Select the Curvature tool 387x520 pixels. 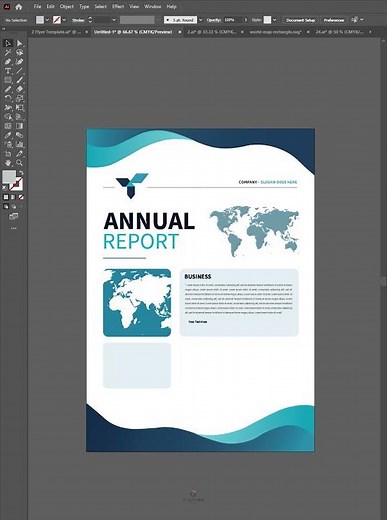(19, 62)
